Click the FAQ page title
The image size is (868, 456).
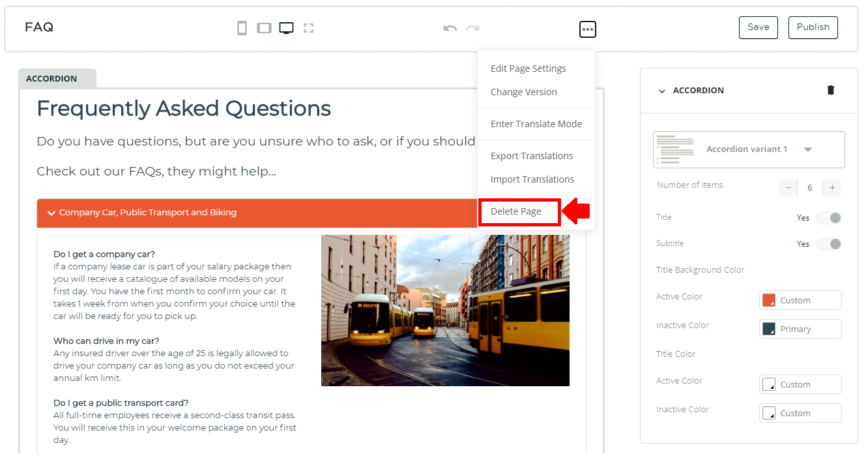pyautogui.click(x=39, y=27)
